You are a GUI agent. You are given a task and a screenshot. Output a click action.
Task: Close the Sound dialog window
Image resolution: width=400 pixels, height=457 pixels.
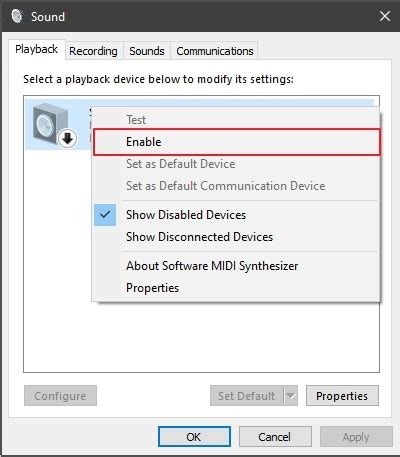pyautogui.click(x=385, y=16)
